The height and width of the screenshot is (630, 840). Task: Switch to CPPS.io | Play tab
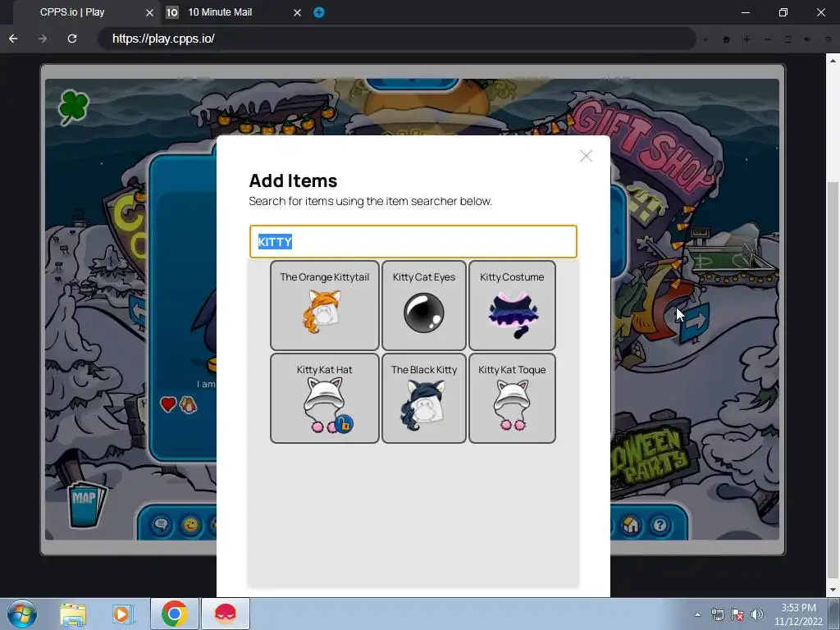click(72, 11)
